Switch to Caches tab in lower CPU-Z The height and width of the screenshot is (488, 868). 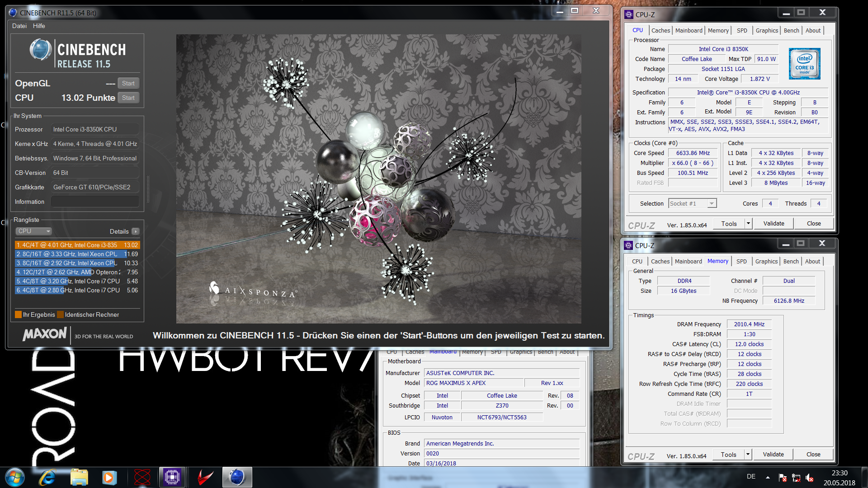(660, 261)
